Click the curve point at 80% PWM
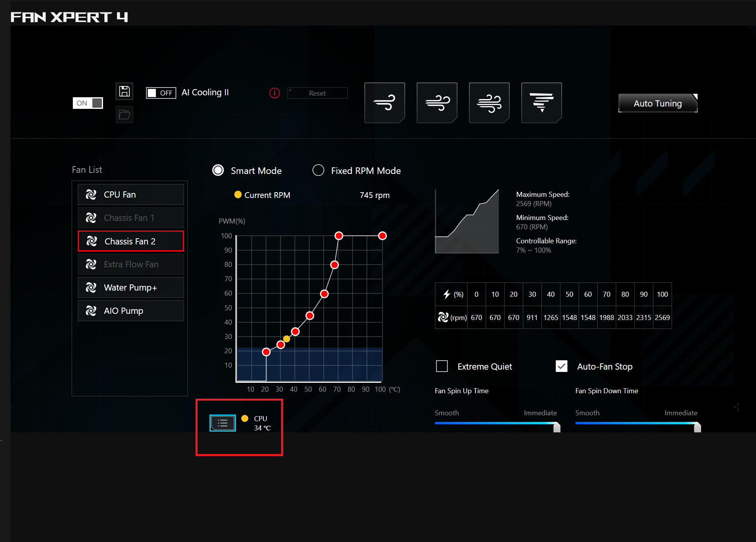The image size is (756, 542). click(335, 265)
